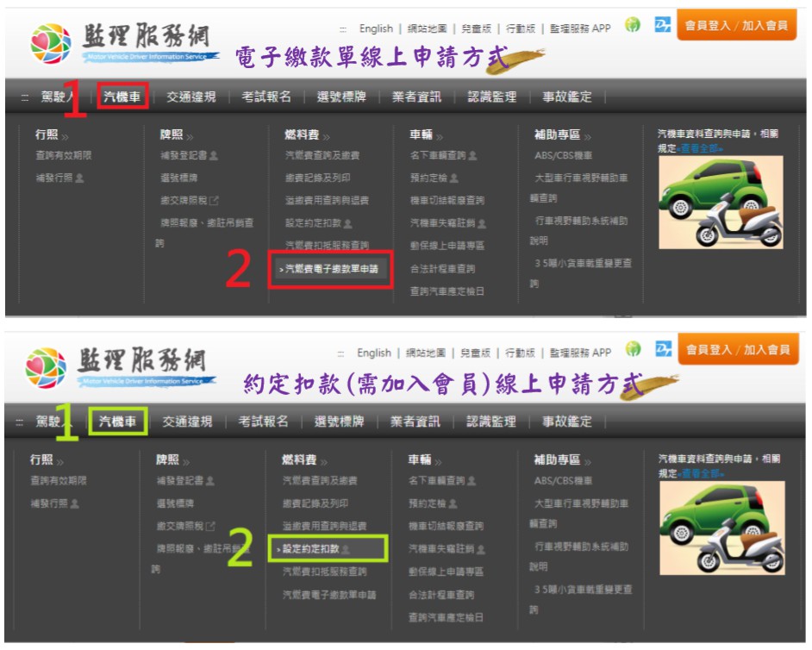Click English link in the upper header

click(x=376, y=28)
